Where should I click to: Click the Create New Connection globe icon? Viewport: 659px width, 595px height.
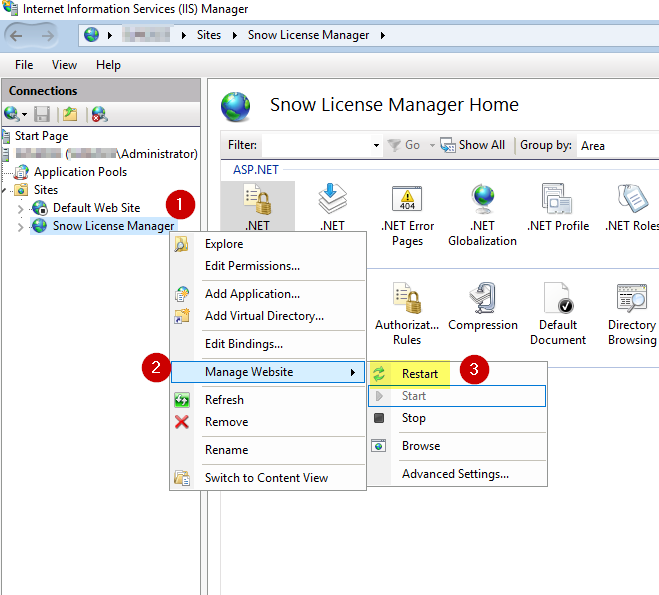(x=12, y=114)
